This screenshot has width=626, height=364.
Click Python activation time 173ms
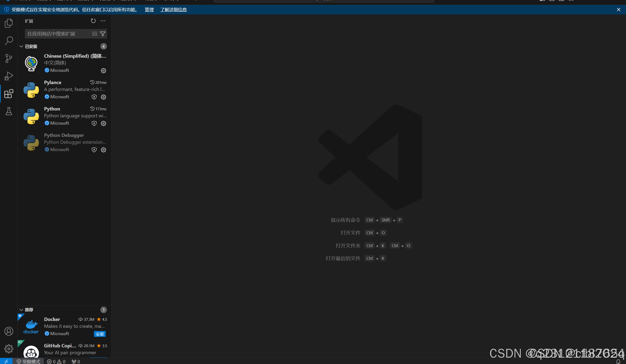tap(98, 109)
